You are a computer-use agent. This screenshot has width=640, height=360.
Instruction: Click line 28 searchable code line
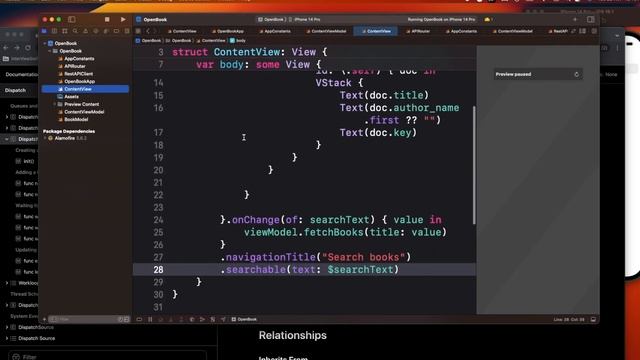pos(304,269)
